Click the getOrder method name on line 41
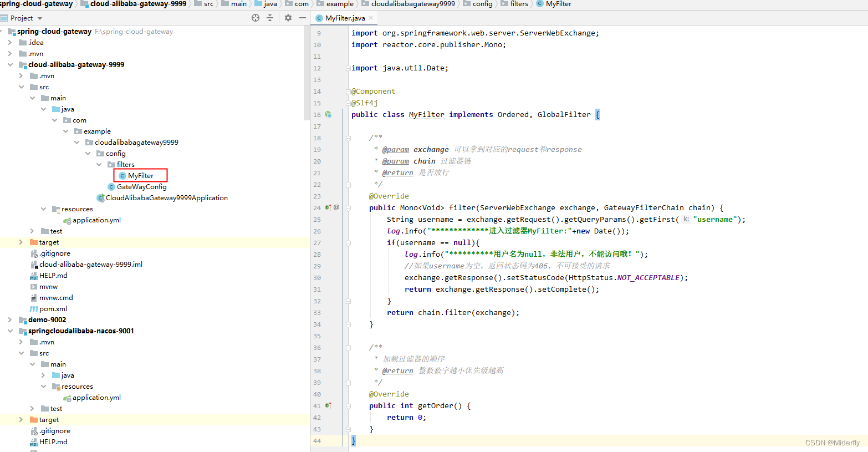The image size is (868, 452). (x=436, y=406)
